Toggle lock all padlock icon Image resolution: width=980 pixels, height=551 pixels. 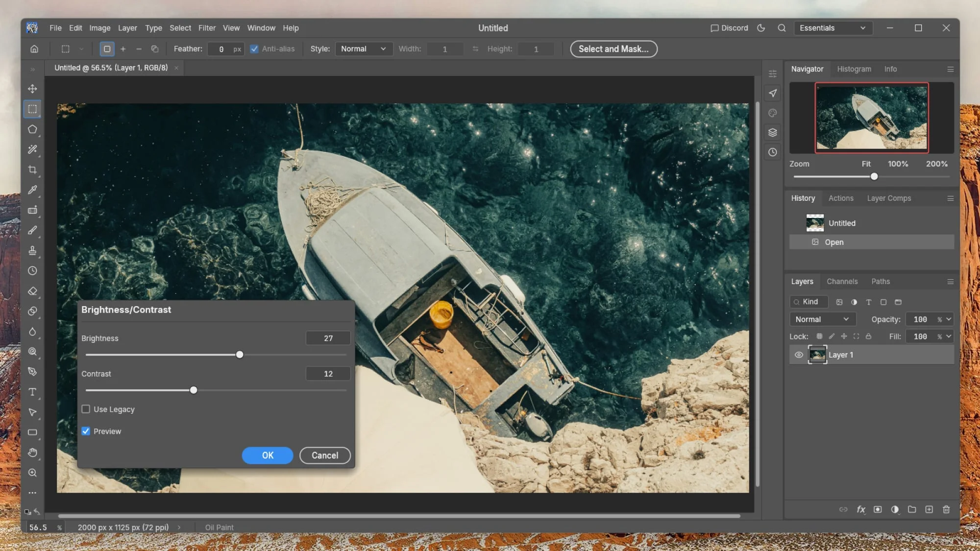pos(868,336)
